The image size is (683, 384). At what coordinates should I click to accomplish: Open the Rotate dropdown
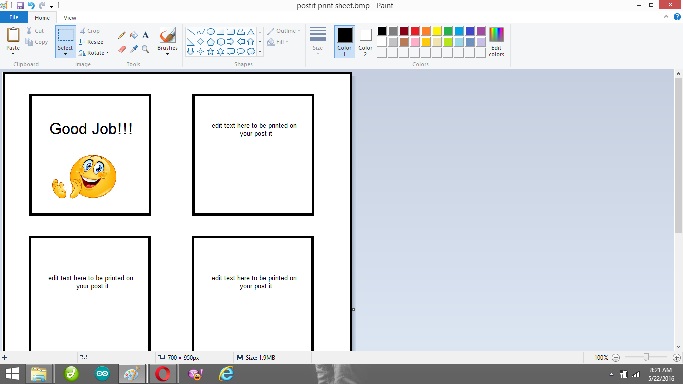tap(93, 53)
